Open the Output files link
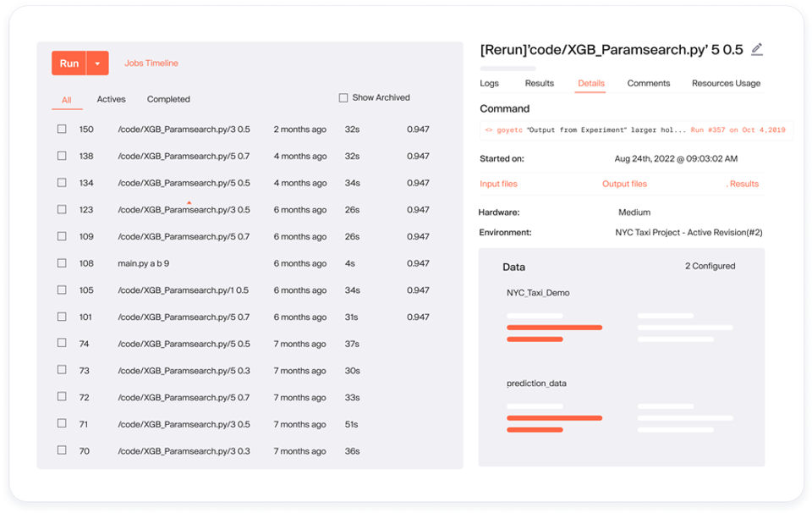 pos(624,183)
